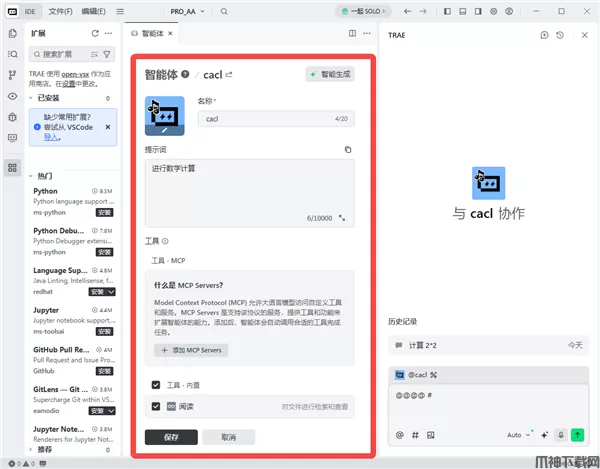Screen dimensions: 600x469
Task: Open the eye preview icon in activity bar
Action: (13, 96)
